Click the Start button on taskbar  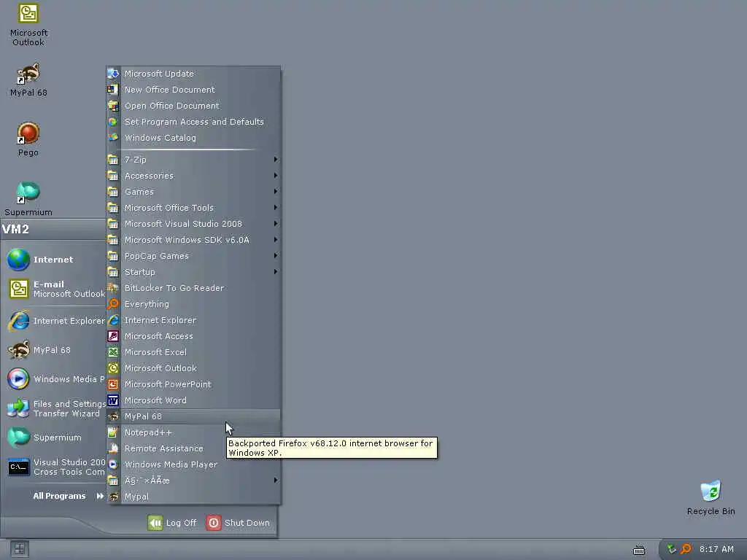(x=19, y=549)
